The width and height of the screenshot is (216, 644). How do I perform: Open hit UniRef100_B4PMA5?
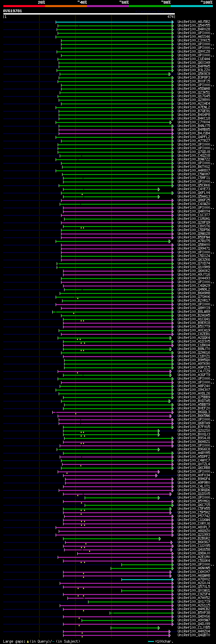(x=194, y=67)
